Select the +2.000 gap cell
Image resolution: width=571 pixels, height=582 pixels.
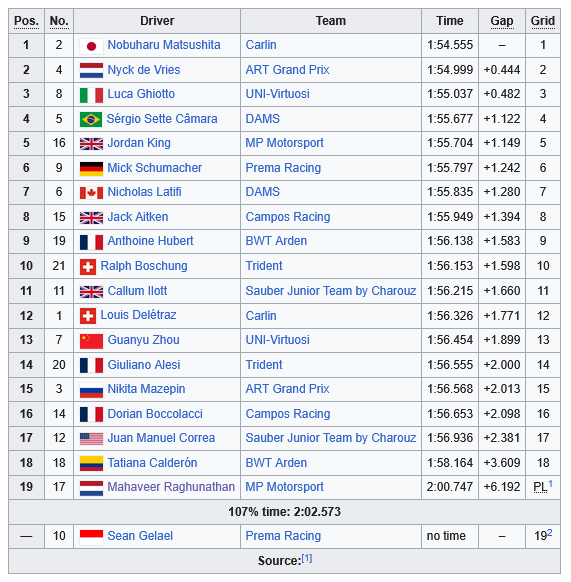[502, 365]
